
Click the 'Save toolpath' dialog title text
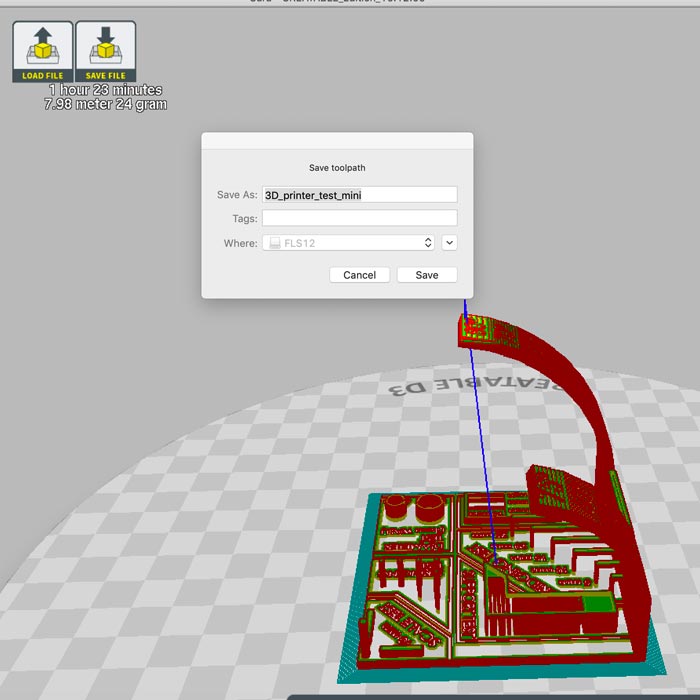click(337, 168)
